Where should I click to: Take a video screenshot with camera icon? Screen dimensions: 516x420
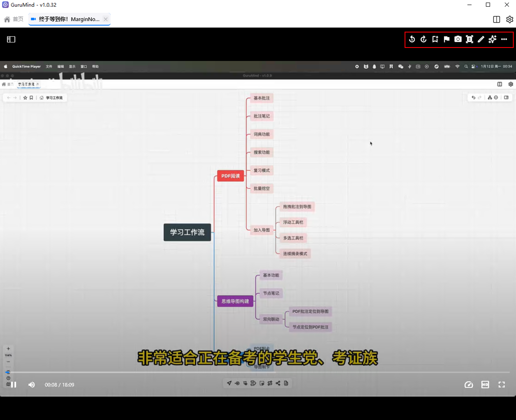458,39
